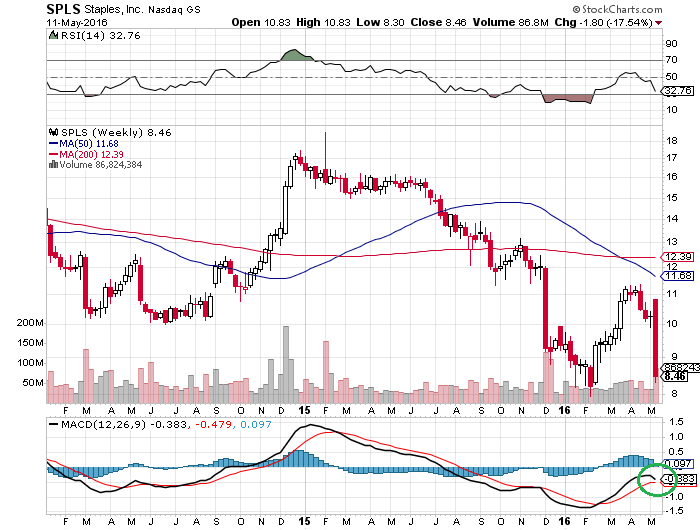Click the 100M volume axis label
Image resolution: width=700 pixels, height=530 pixels.
[x=30, y=363]
